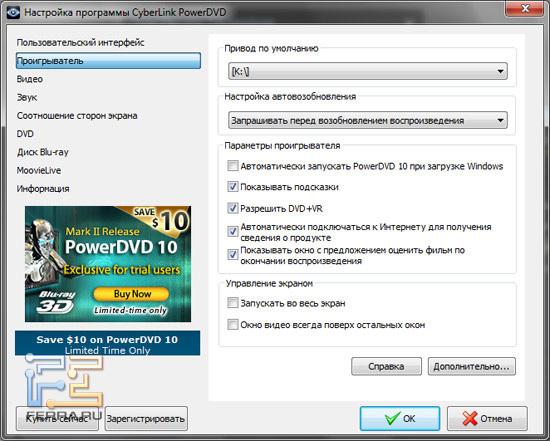Toggle the Разрешить DVD+VR checkbox
The width and height of the screenshot is (550, 441).
click(x=233, y=208)
